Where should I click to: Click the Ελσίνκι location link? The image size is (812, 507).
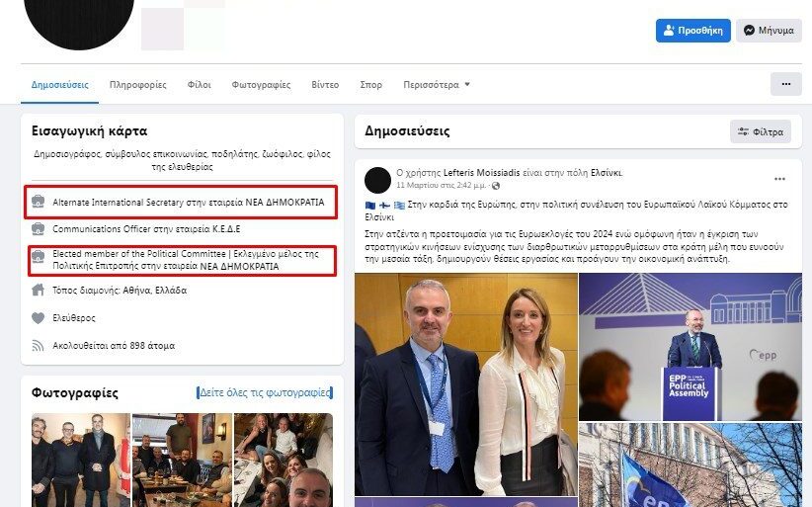(x=606, y=172)
